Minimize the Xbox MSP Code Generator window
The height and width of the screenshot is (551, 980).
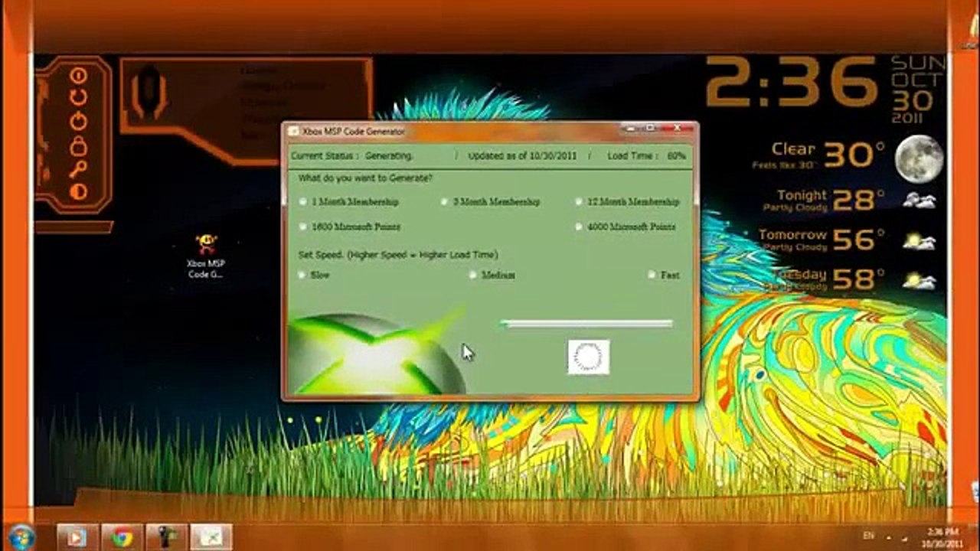pyautogui.click(x=630, y=128)
